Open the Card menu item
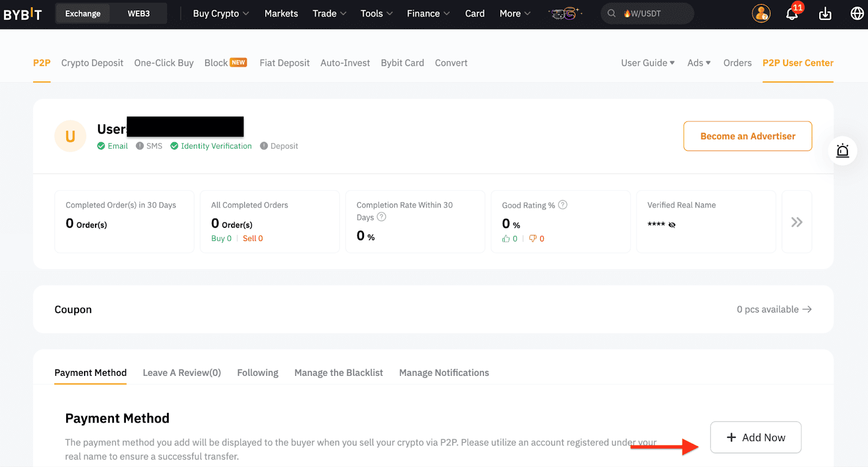 tap(475, 14)
